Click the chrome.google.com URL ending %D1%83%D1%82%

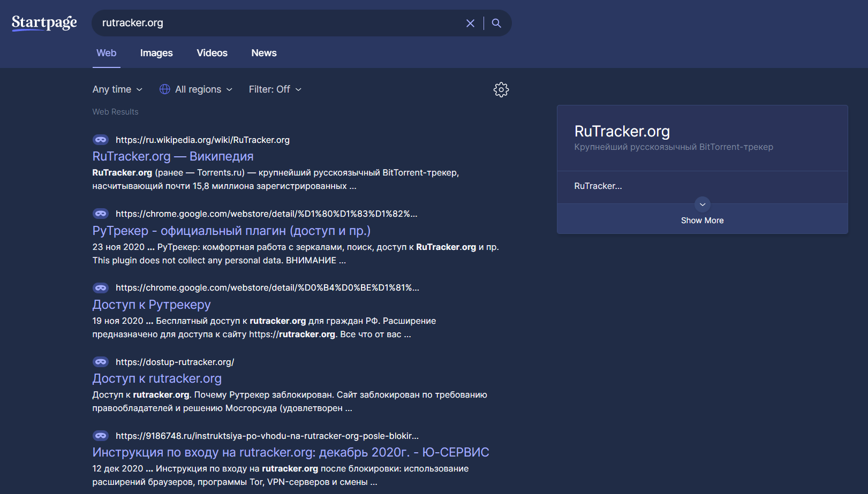click(x=267, y=214)
